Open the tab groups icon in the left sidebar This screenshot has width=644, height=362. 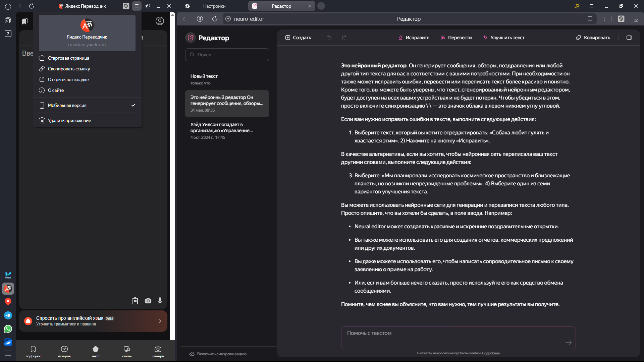point(8,20)
